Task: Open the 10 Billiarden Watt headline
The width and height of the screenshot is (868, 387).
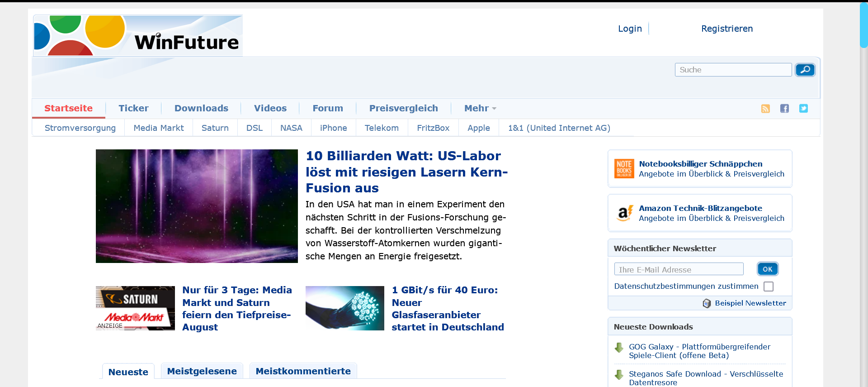Action: tap(407, 172)
